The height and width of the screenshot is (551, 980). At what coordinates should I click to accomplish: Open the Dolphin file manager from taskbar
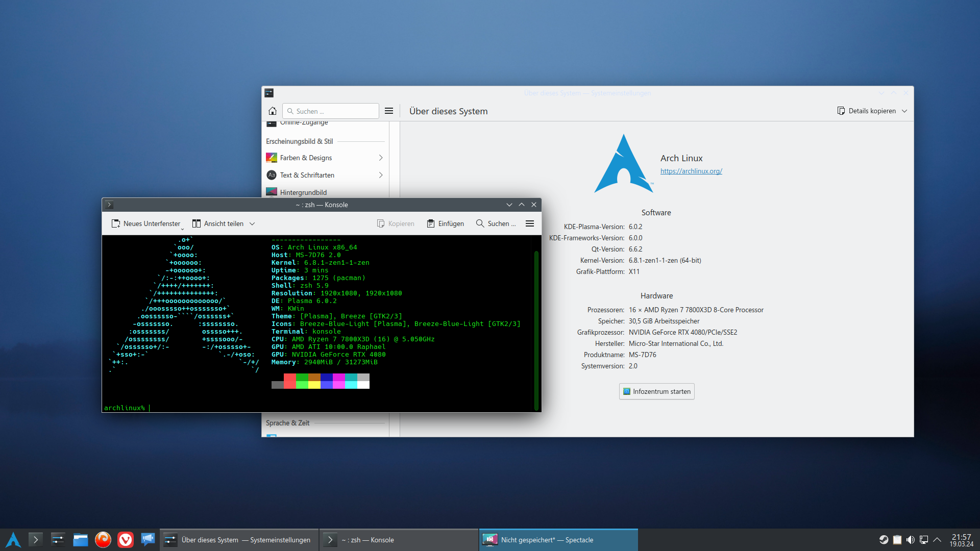coord(80,539)
